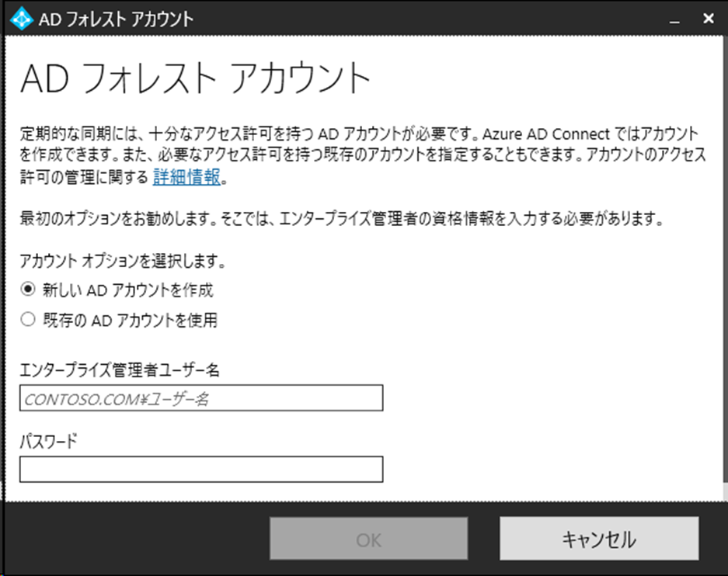Click the OK button
This screenshot has width=728, height=576.
pos(368,539)
